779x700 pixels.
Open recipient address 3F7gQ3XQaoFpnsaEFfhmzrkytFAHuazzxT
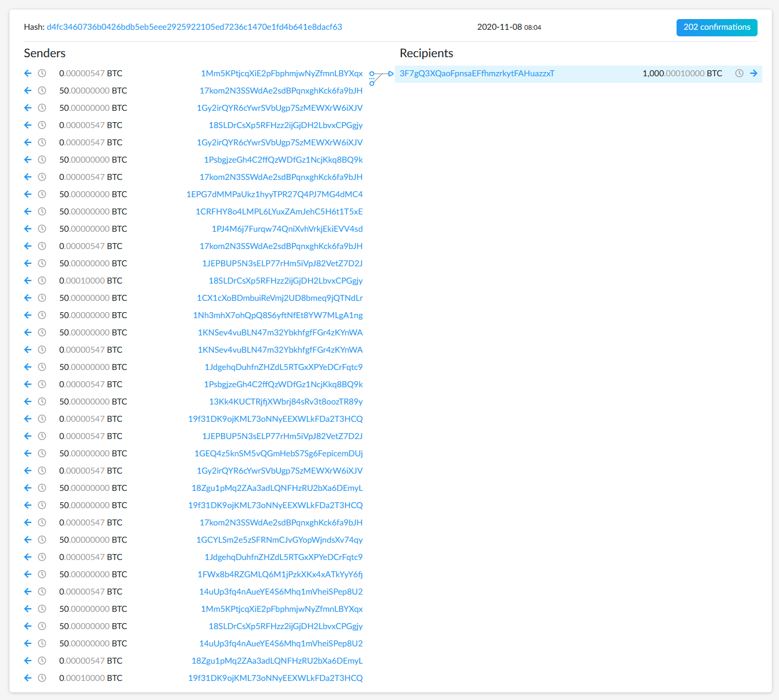[476, 73]
